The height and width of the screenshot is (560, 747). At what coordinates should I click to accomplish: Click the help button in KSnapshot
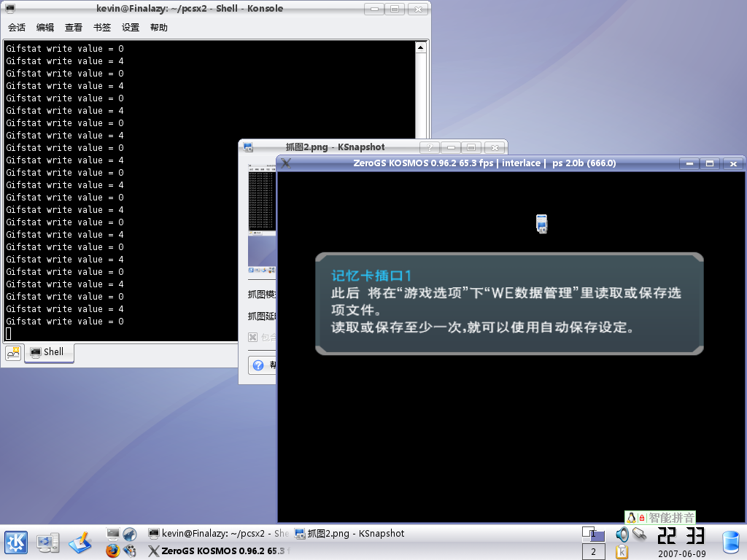tap(262, 365)
